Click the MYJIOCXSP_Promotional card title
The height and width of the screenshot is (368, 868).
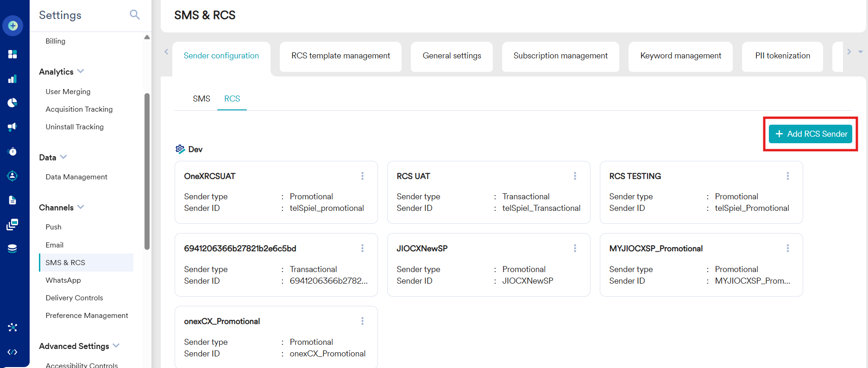[656, 248]
